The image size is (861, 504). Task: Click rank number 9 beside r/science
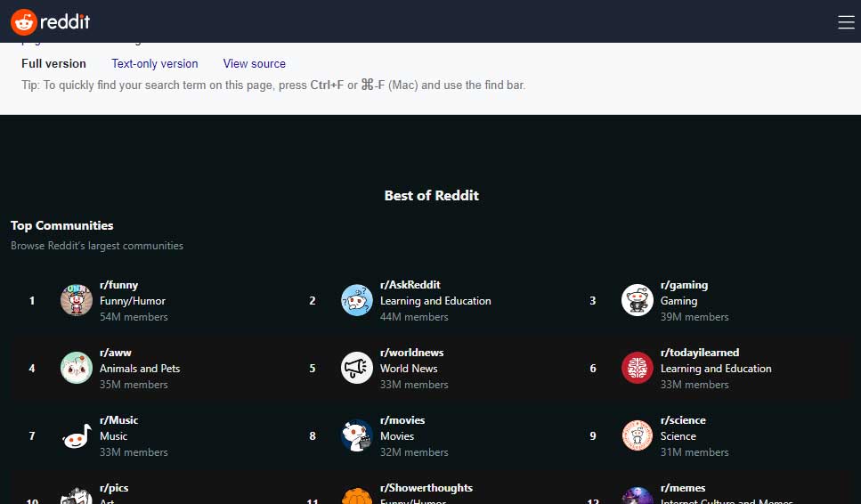[x=592, y=436]
